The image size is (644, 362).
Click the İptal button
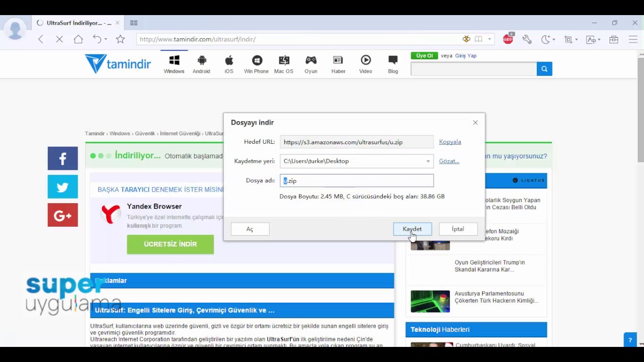[458, 229]
